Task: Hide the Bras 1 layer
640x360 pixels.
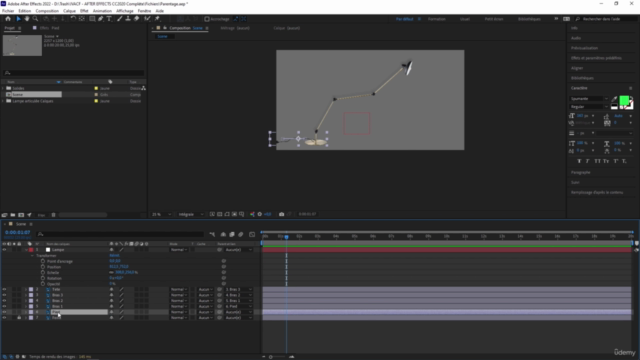Action: [4, 307]
